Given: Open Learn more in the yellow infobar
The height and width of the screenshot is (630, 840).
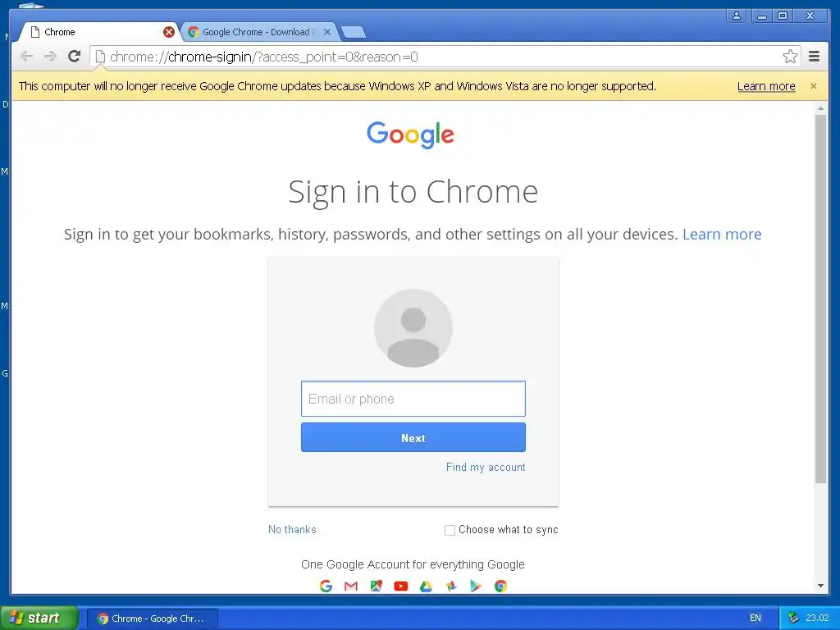Looking at the screenshot, I should (766, 86).
